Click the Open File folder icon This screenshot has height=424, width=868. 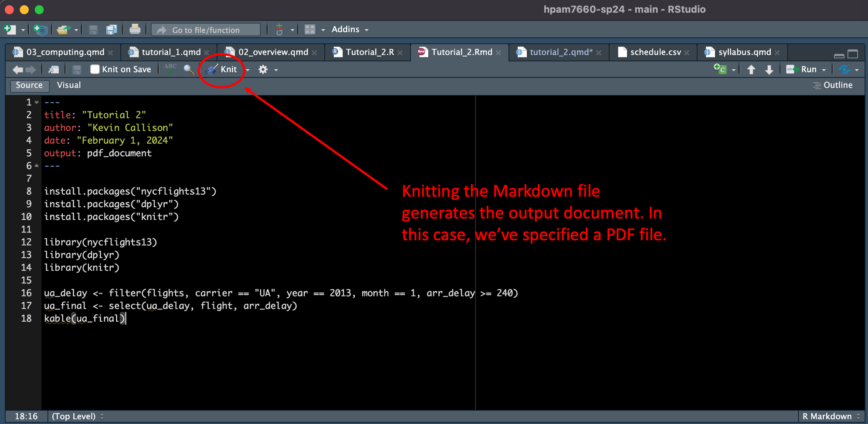click(x=63, y=30)
